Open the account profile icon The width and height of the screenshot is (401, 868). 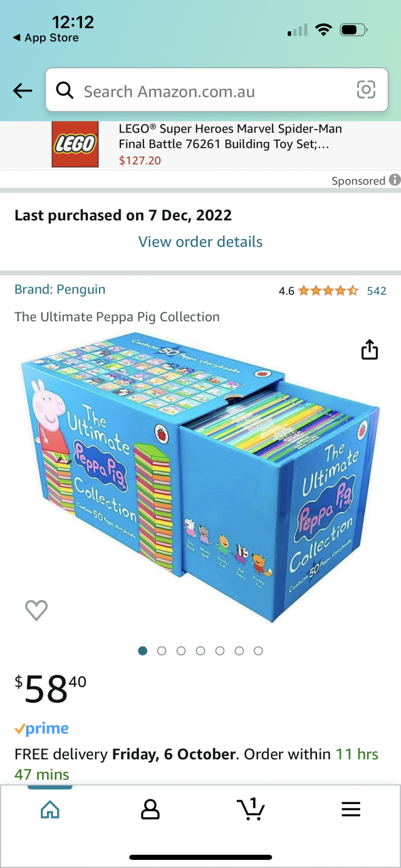tap(150, 810)
